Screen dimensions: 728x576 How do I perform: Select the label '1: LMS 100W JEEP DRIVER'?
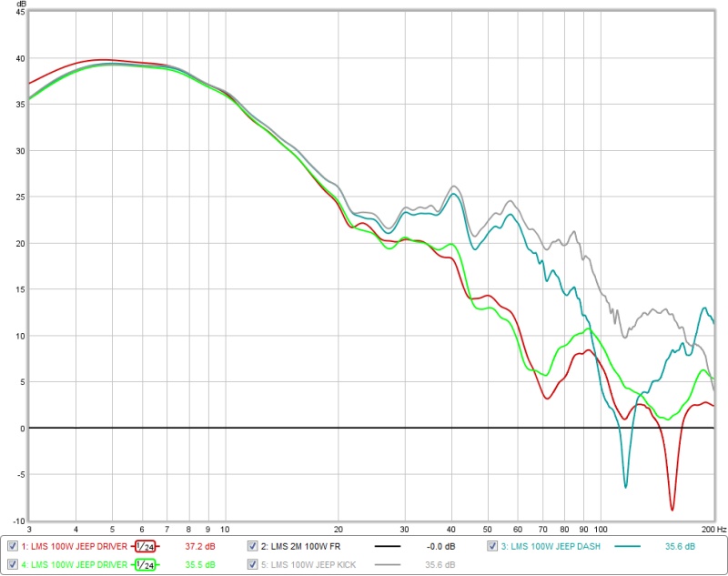[x=75, y=546]
